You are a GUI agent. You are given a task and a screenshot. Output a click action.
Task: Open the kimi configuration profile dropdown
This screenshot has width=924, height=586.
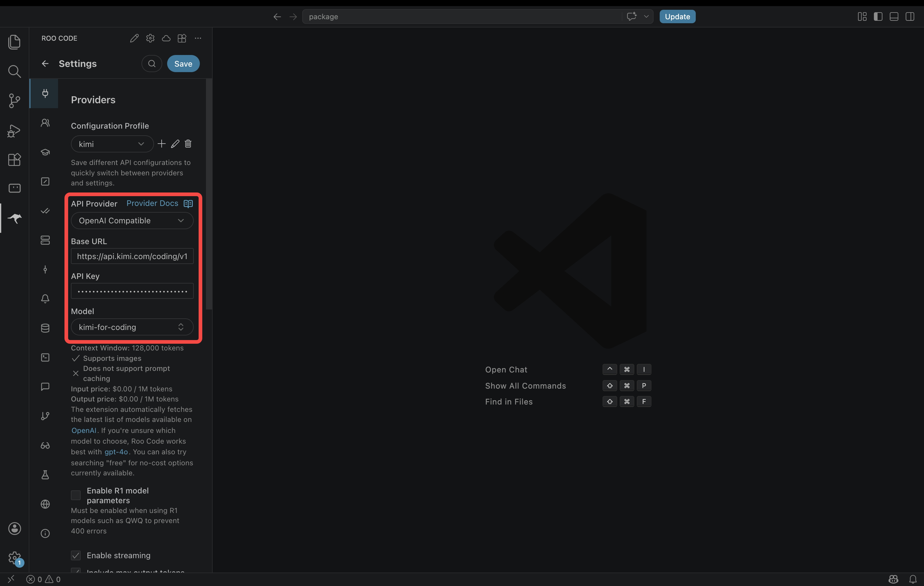(x=112, y=144)
